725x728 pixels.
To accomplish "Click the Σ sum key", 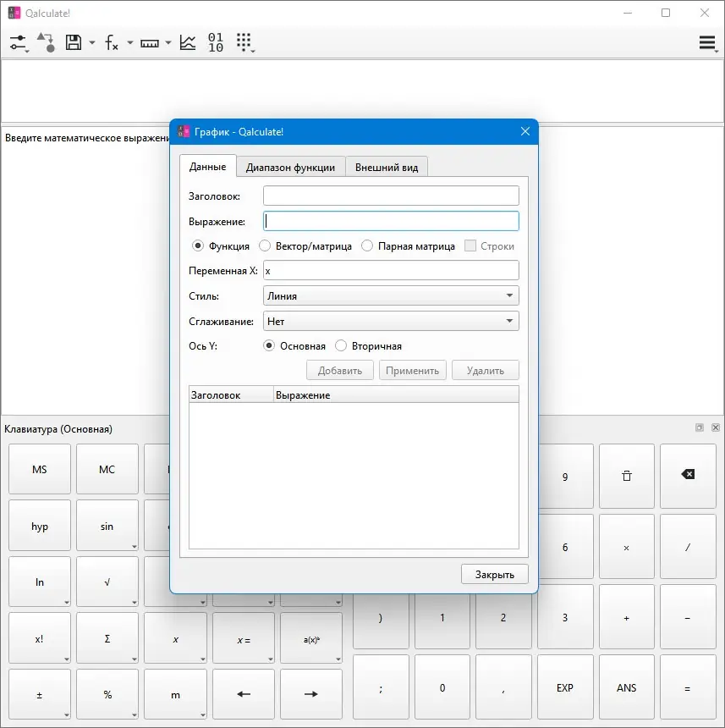I will tap(107, 638).
